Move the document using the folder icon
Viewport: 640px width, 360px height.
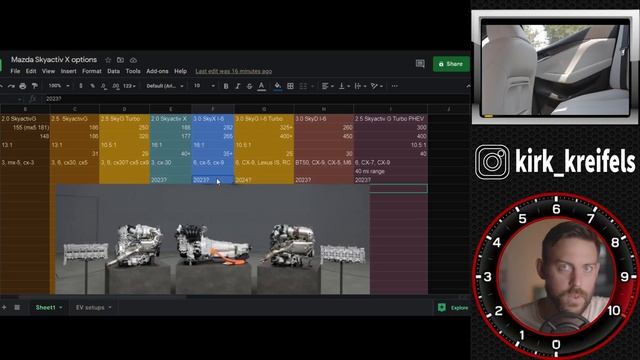pos(120,60)
